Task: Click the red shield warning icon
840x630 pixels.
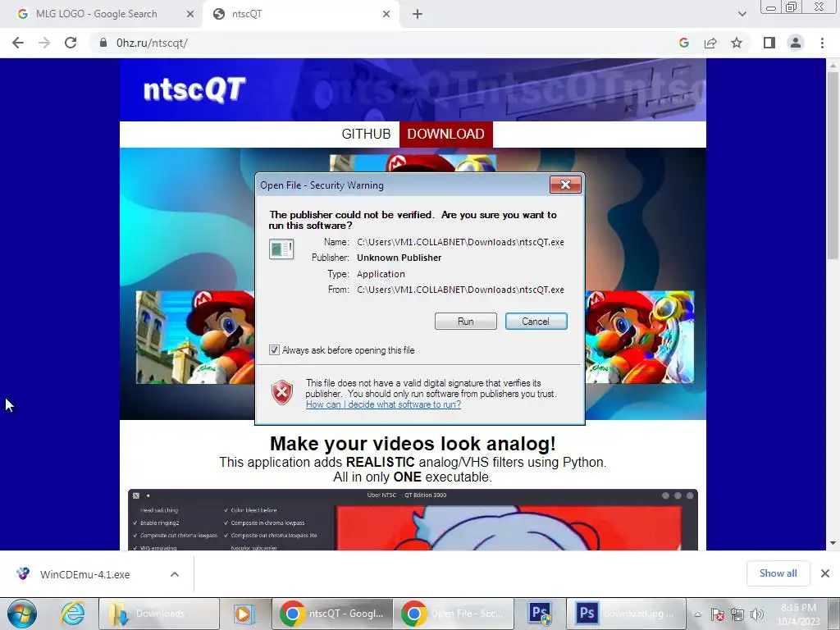Action: tap(282, 393)
